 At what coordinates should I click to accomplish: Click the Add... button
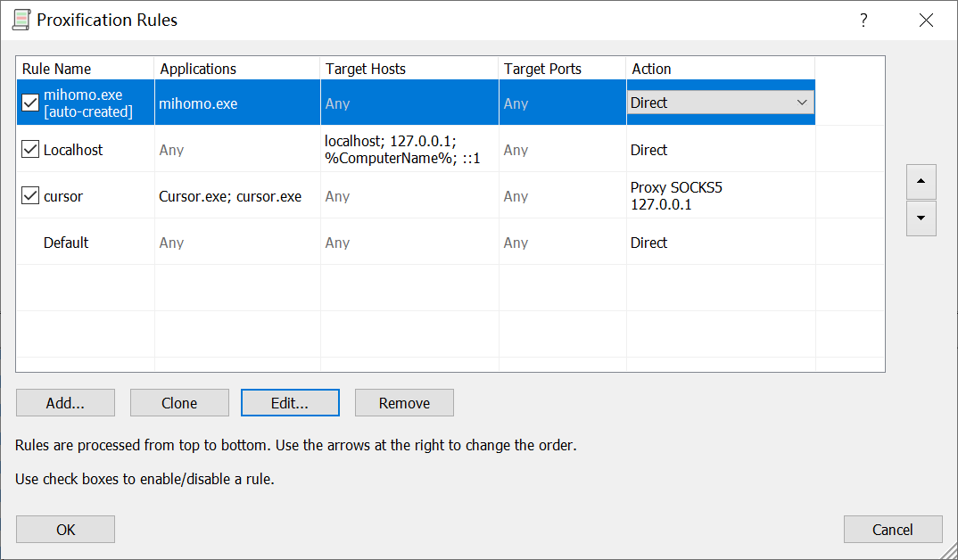point(65,403)
